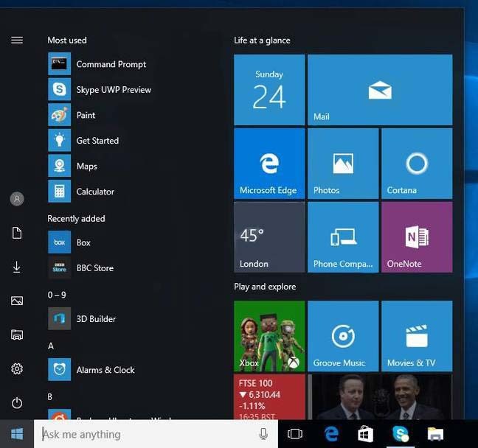Open the Paint app icon
This screenshot has height=448, width=478.
60,115
